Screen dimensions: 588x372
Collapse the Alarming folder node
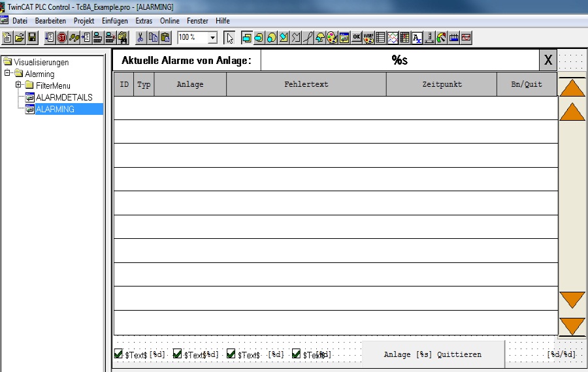tap(7, 73)
